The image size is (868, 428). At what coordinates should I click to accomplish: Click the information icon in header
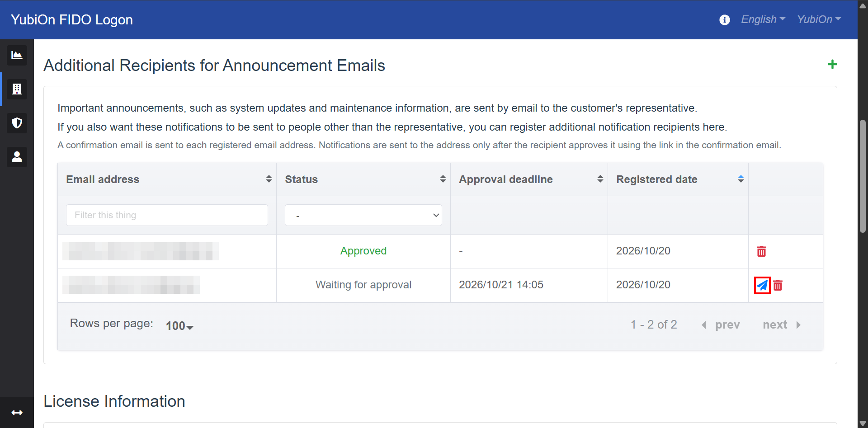click(724, 20)
